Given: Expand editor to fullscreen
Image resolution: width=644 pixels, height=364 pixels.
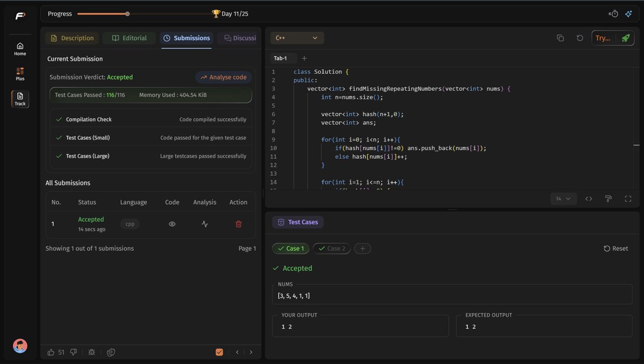Looking at the screenshot, I should point(628,198).
